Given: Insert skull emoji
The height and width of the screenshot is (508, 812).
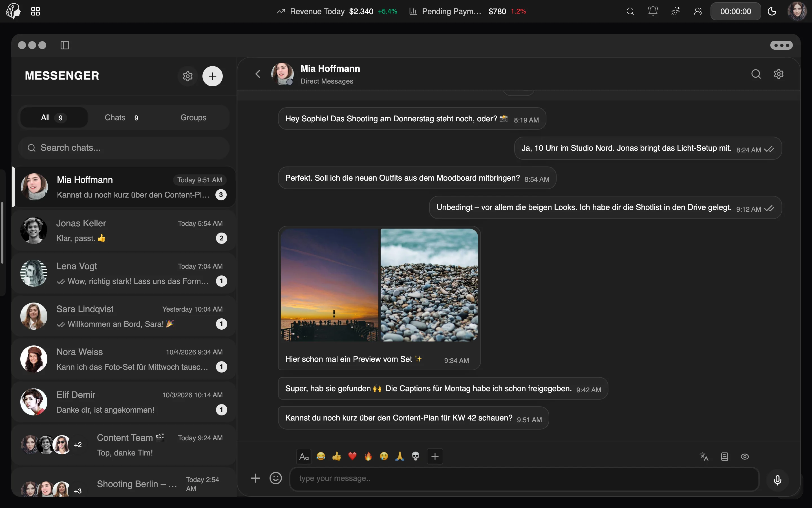Looking at the screenshot, I should [x=415, y=456].
